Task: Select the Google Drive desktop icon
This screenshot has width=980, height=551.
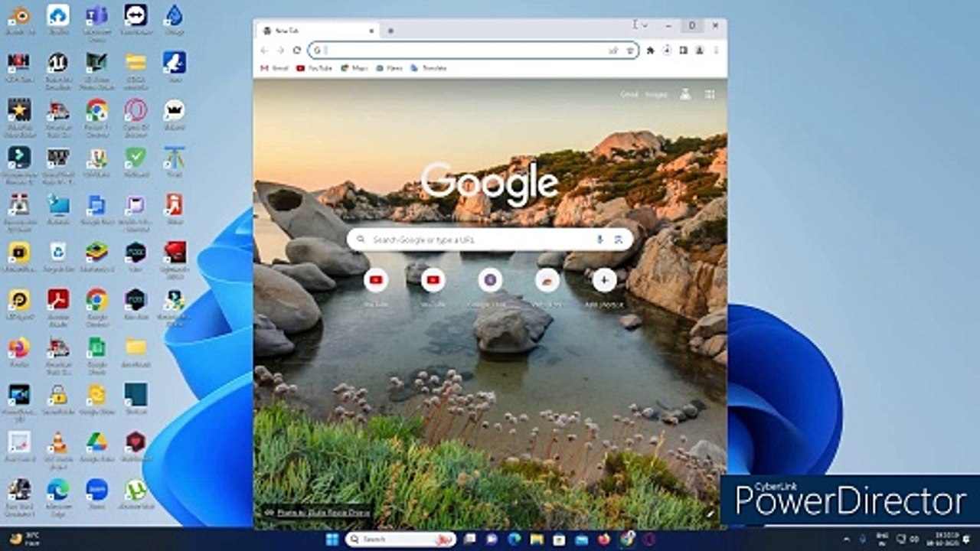Action: [97, 447]
